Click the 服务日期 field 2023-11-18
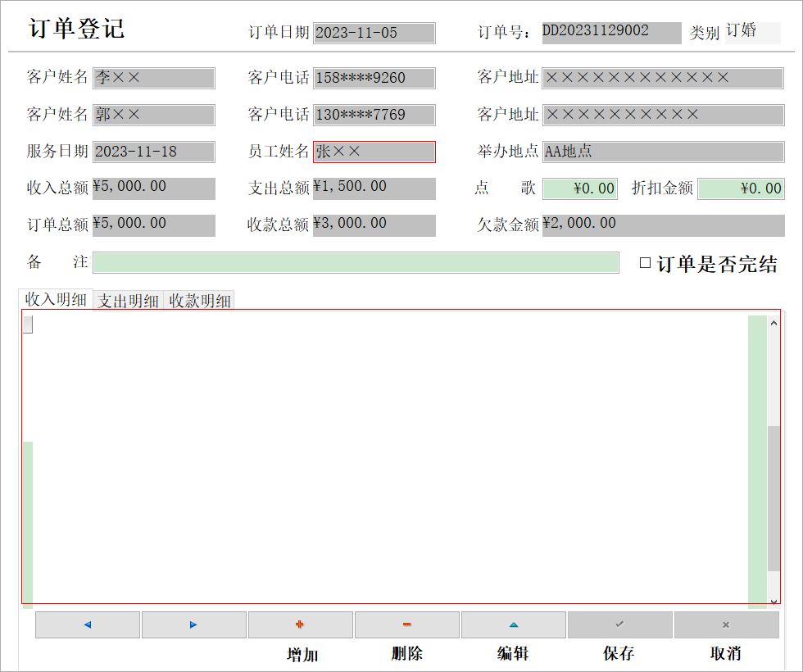This screenshot has height=672, width=803. [x=154, y=152]
